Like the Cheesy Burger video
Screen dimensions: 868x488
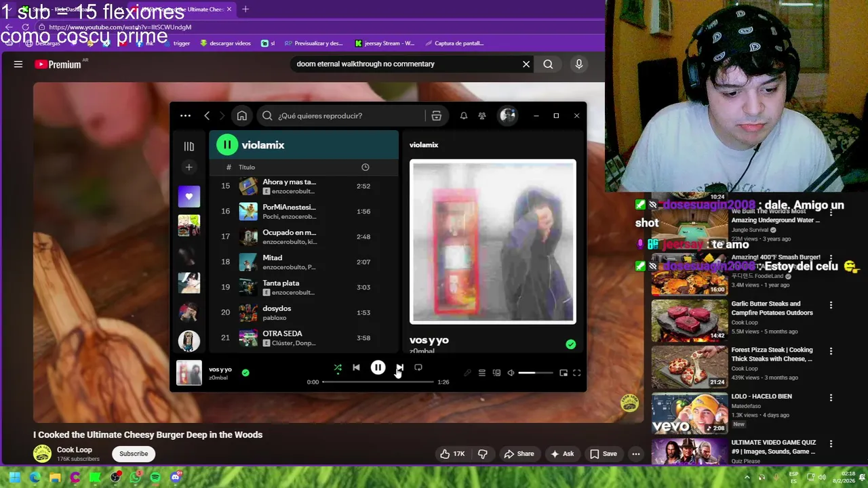452,454
